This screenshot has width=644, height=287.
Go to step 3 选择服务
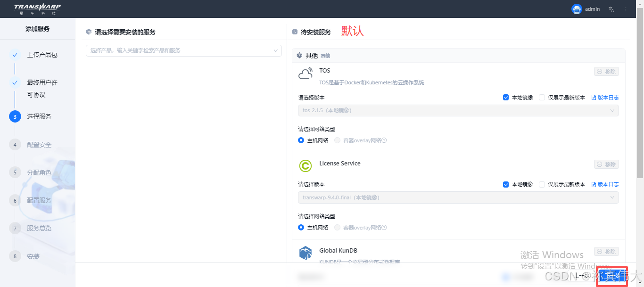[30, 116]
